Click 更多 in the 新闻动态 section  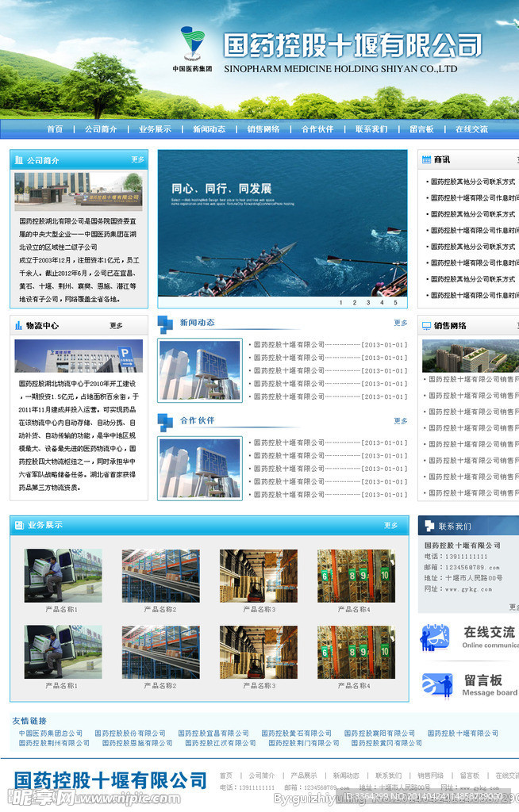pyautogui.click(x=401, y=323)
